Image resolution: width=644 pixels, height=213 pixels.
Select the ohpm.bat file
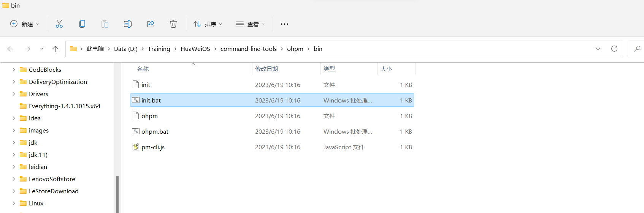tap(272, 131)
